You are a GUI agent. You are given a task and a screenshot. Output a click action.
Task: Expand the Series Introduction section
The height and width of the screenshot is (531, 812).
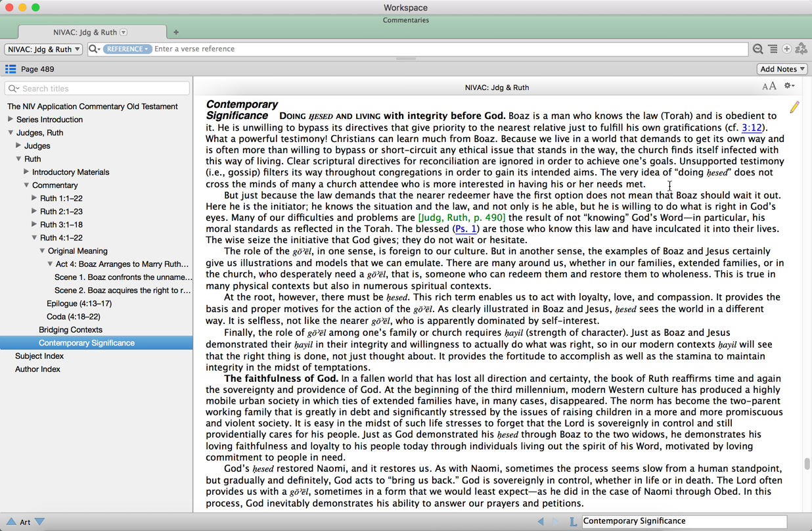pyautogui.click(x=11, y=120)
